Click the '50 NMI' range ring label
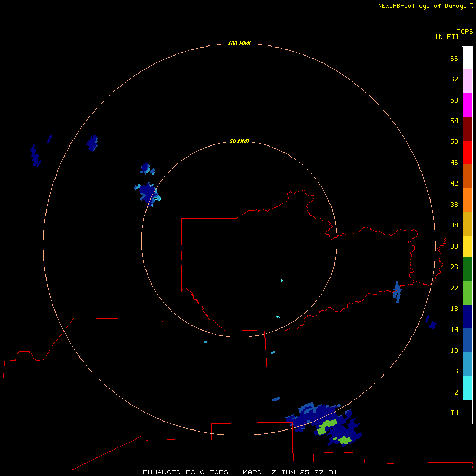 point(239,141)
